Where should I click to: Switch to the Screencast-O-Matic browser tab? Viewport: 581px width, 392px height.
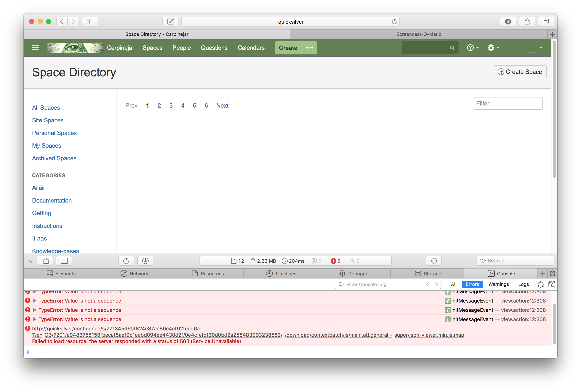[x=418, y=34]
